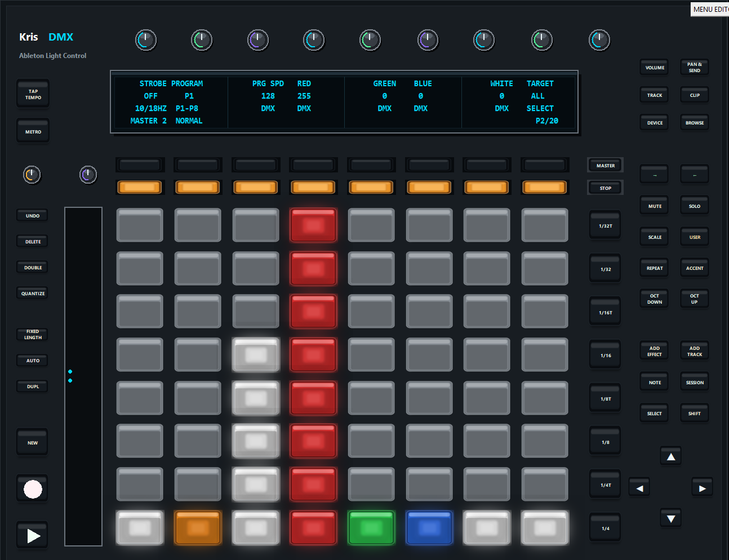Click the touch strip panel
729x560 pixels.
coord(83,376)
